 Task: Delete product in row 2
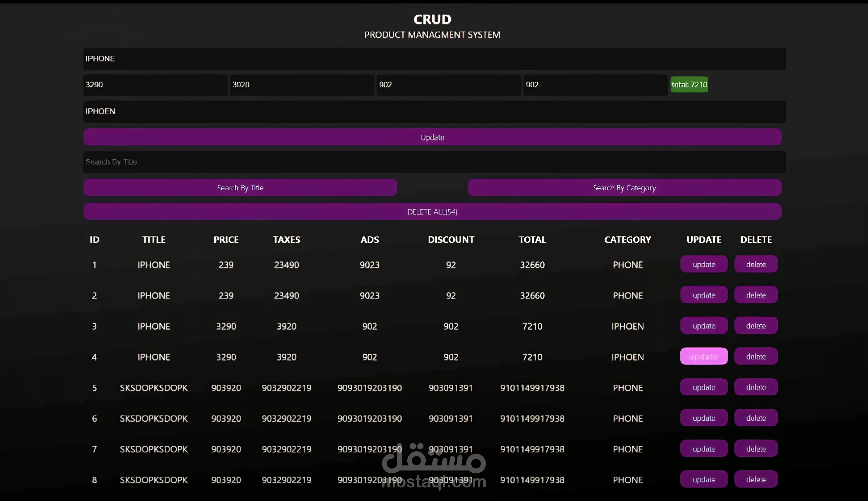[x=756, y=295]
